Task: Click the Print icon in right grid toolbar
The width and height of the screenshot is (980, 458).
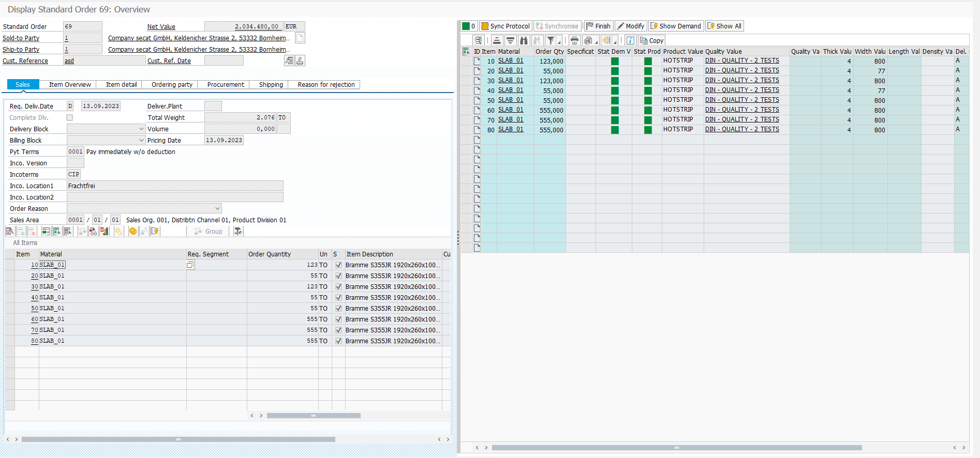Action: point(574,40)
